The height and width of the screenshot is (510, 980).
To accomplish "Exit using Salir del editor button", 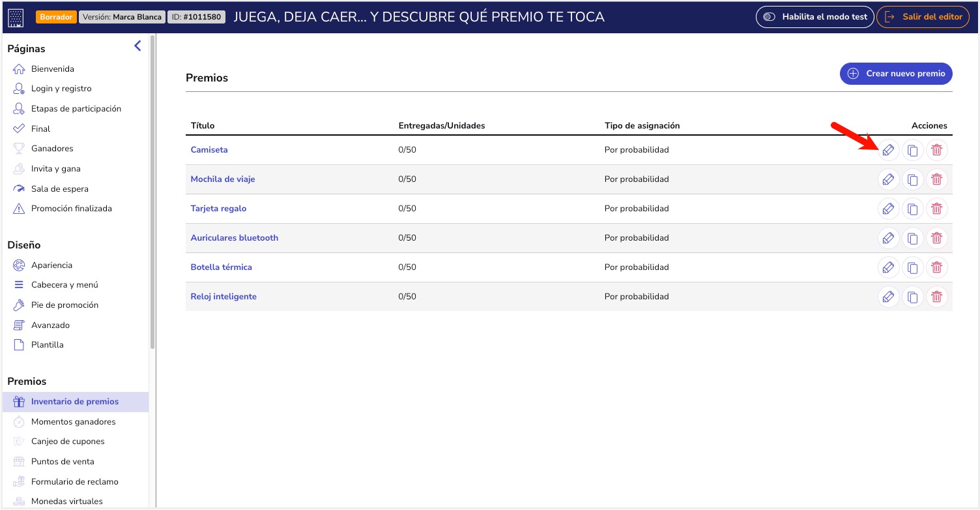I will tap(923, 17).
